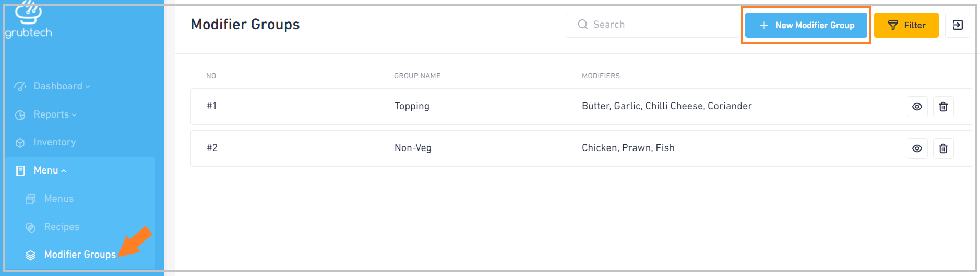
Task: Click the Reports pie chart icon
Action: tap(20, 115)
